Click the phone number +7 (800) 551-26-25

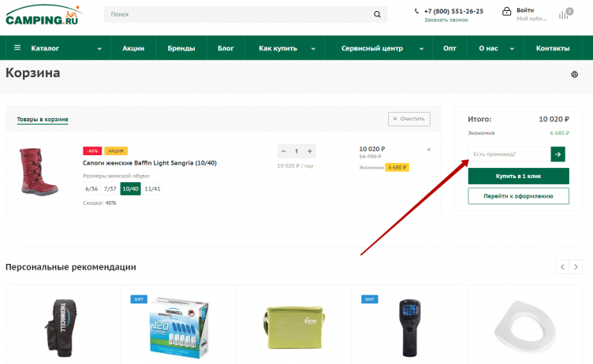coord(453,11)
